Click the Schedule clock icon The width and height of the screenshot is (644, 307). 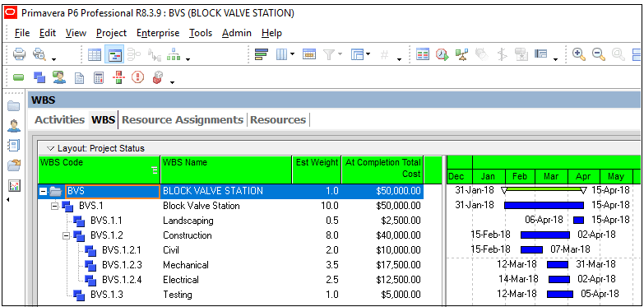tap(442, 54)
